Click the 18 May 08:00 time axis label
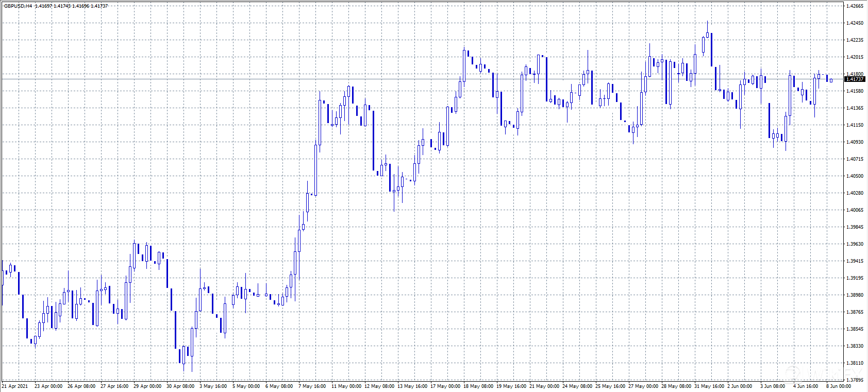Image resolution: width=868 pixels, height=392 pixels. [x=477, y=386]
